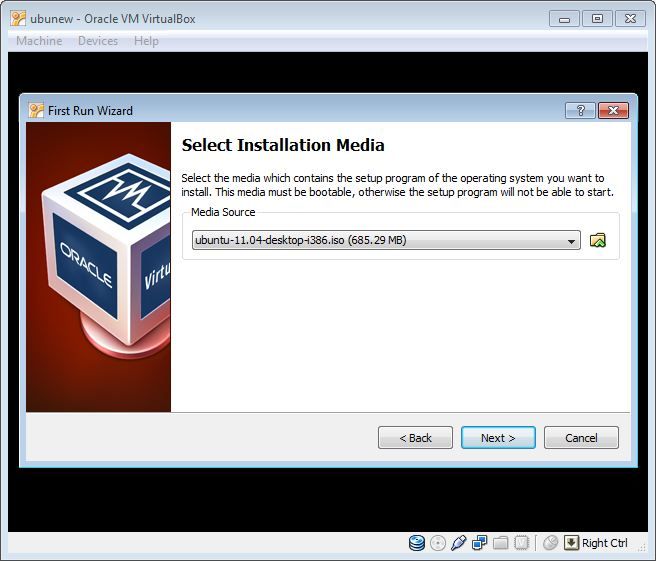
Task: Click the hard disk activity status icon
Action: tap(417, 543)
